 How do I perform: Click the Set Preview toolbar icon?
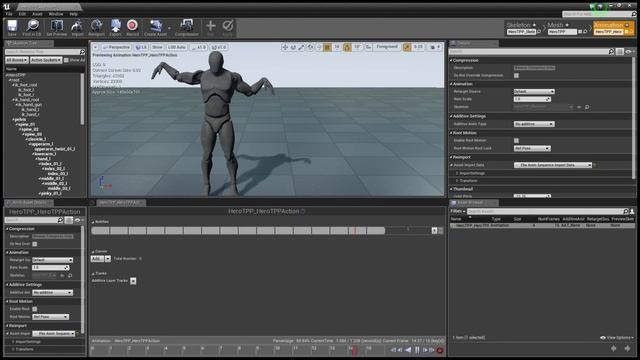tap(57, 27)
